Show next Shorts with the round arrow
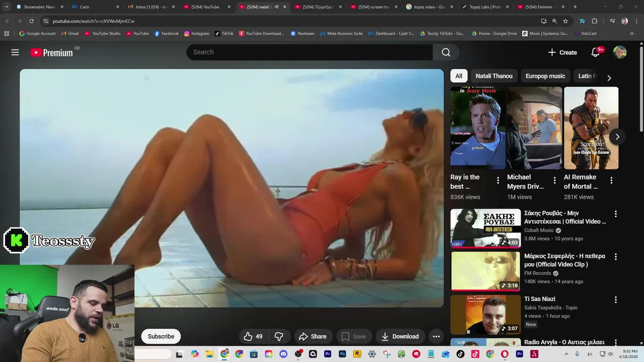Image resolution: width=644 pixels, height=362 pixels. coord(617,137)
